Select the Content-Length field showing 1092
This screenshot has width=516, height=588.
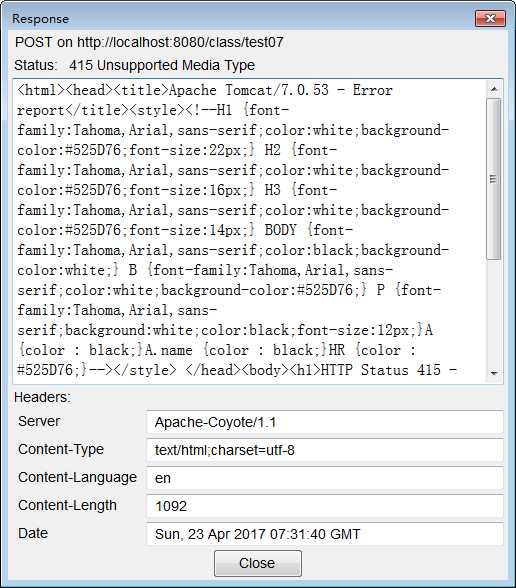[325, 506]
